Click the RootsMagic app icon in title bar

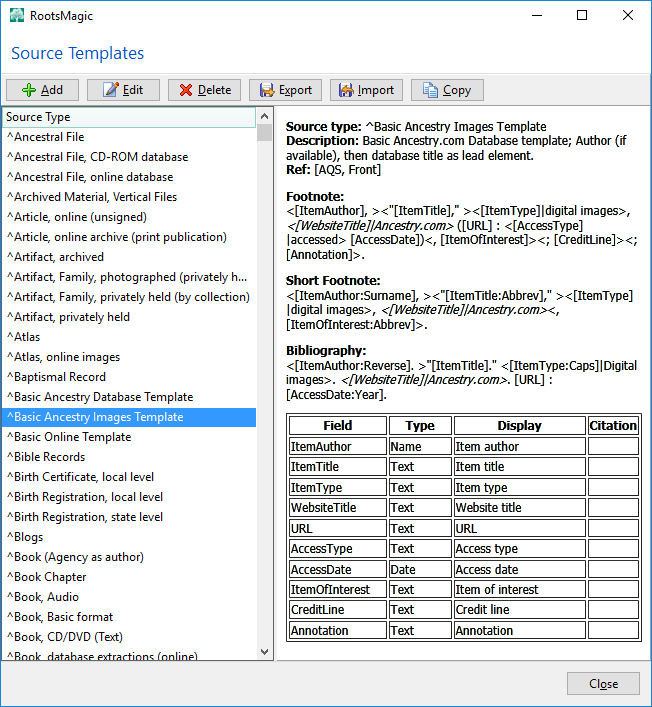tap(17, 15)
